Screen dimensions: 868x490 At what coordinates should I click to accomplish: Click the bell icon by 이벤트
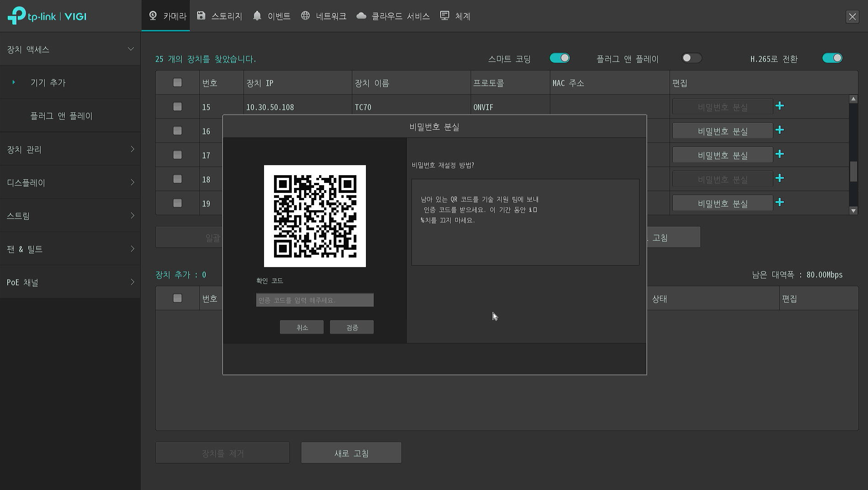coord(257,15)
